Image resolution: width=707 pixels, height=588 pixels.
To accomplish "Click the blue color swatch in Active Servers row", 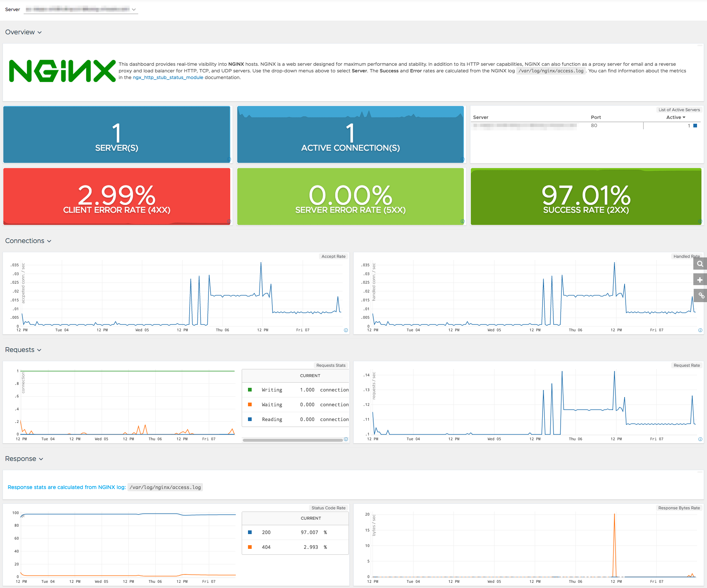I will click(x=695, y=126).
